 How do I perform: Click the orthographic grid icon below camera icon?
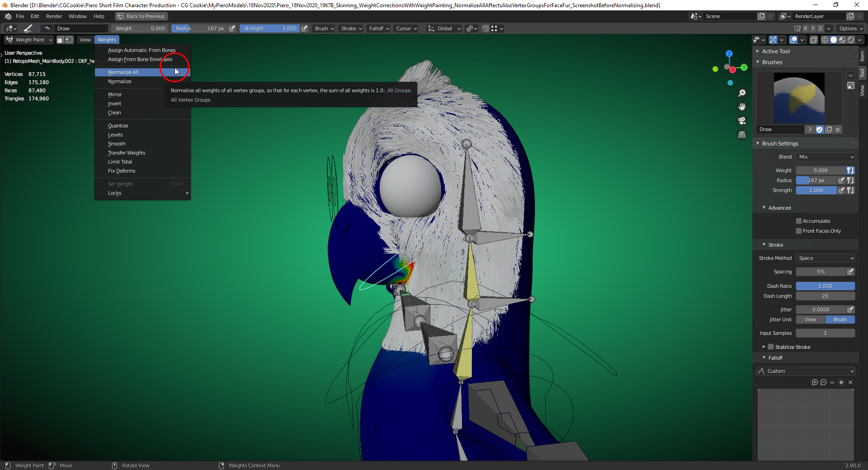point(742,135)
